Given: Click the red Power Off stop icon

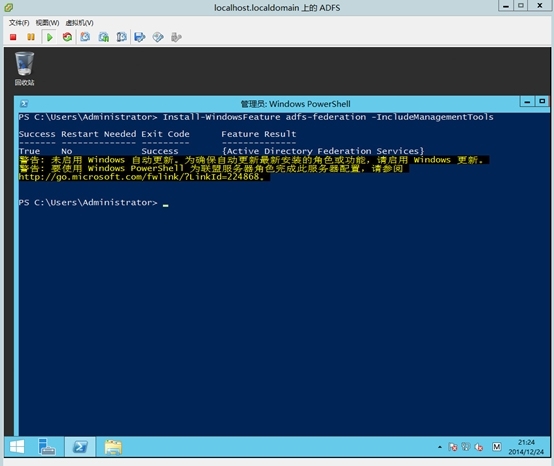Looking at the screenshot, I should click(13, 37).
